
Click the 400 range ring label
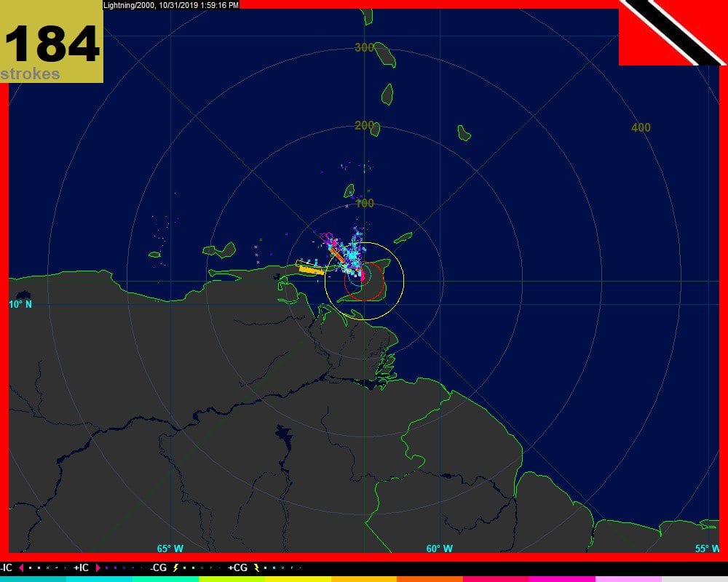[641, 127]
